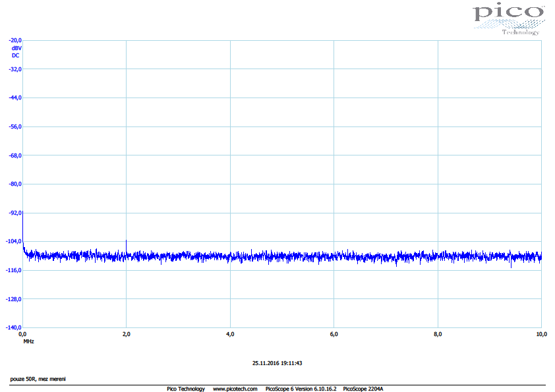Click the -104,0 y-axis value

pyautogui.click(x=14, y=241)
